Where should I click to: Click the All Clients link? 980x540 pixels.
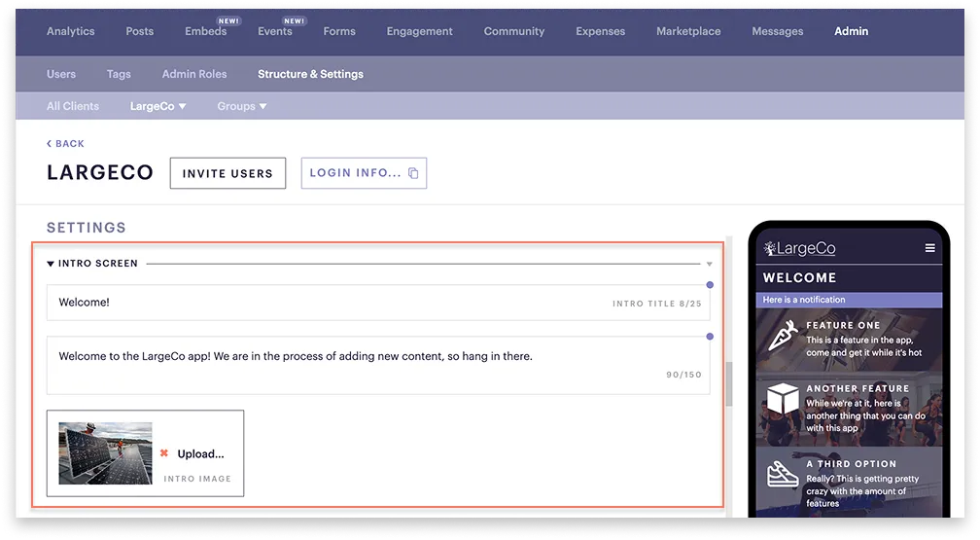[73, 106]
